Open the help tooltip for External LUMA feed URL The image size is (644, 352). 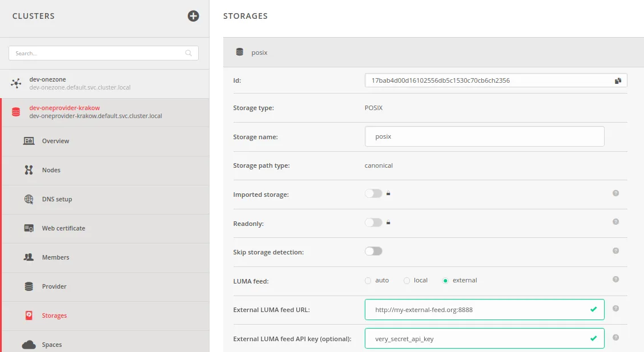click(615, 308)
